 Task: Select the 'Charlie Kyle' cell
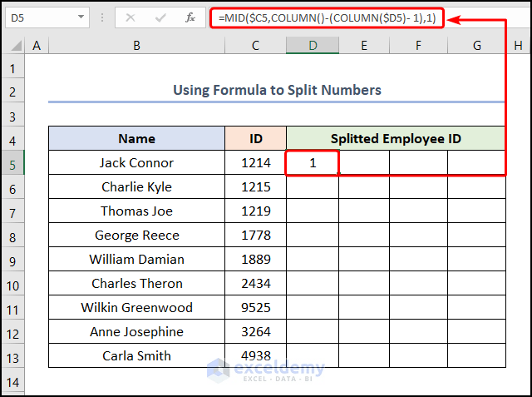point(136,186)
